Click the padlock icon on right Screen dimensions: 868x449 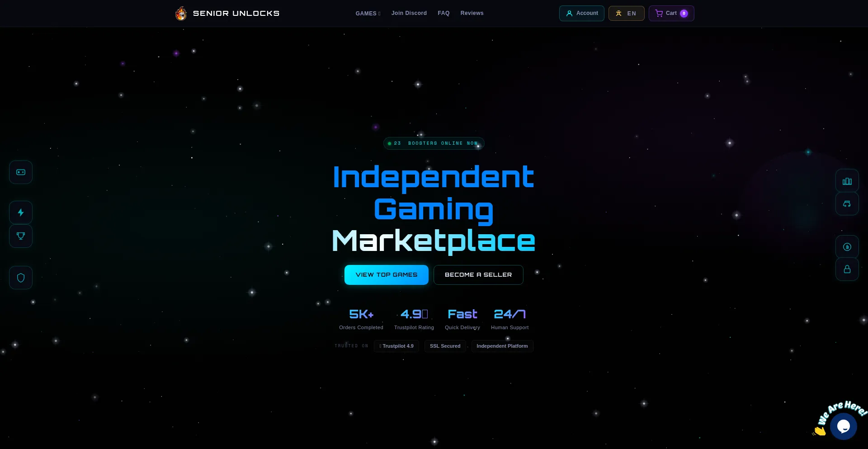(x=847, y=269)
